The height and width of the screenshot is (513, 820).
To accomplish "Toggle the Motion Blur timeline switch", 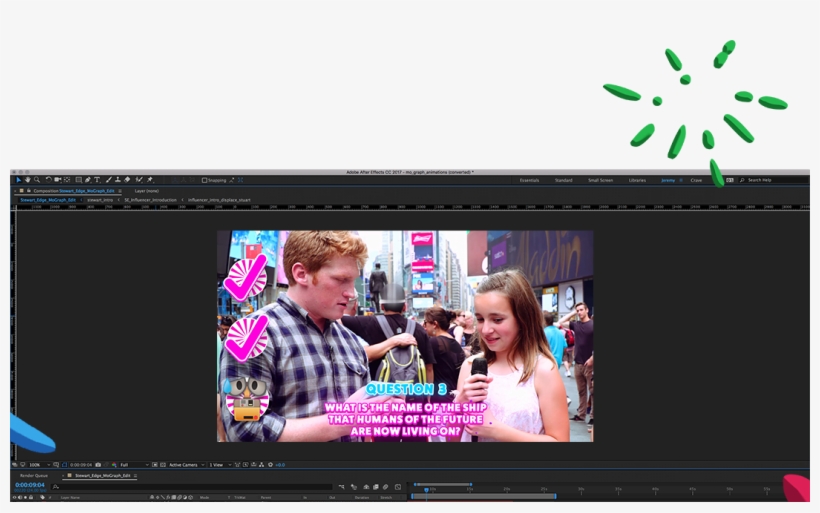I will 385,487.
